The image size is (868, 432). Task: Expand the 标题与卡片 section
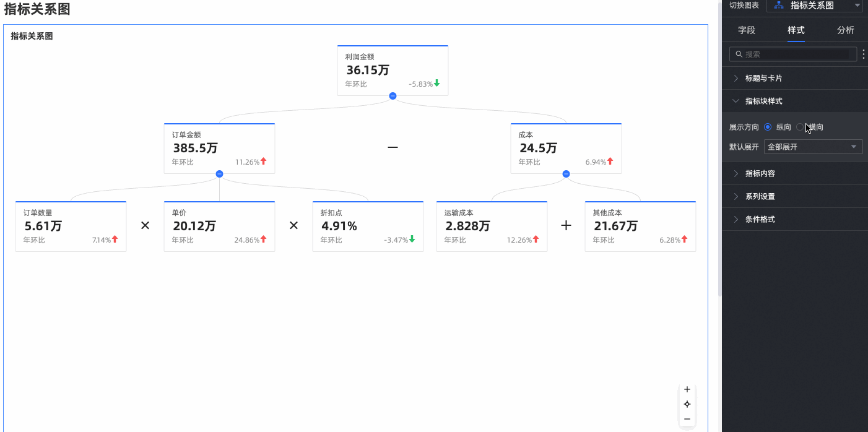click(764, 78)
